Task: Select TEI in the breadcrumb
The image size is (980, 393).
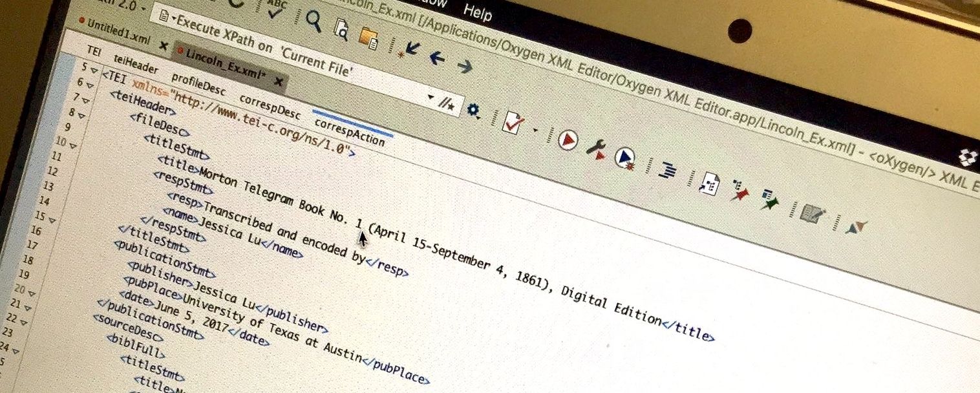Action: [x=94, y=51]
